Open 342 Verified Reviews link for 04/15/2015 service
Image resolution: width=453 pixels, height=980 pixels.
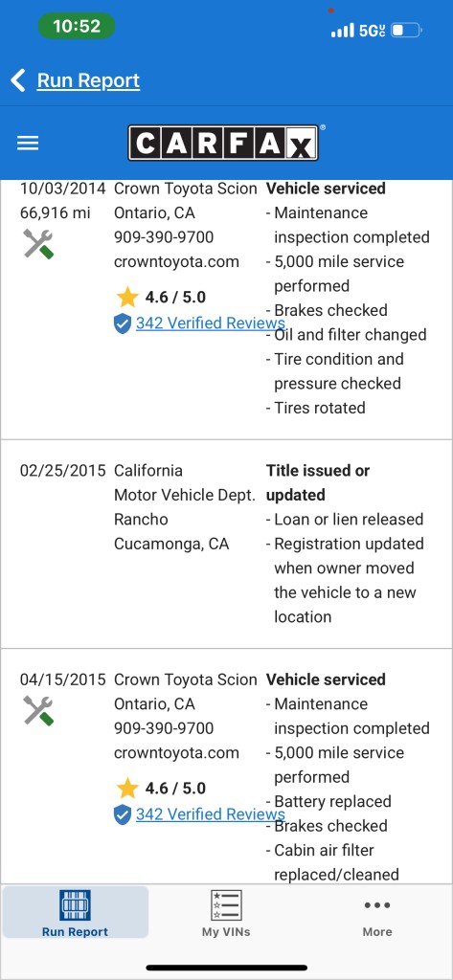211,814
